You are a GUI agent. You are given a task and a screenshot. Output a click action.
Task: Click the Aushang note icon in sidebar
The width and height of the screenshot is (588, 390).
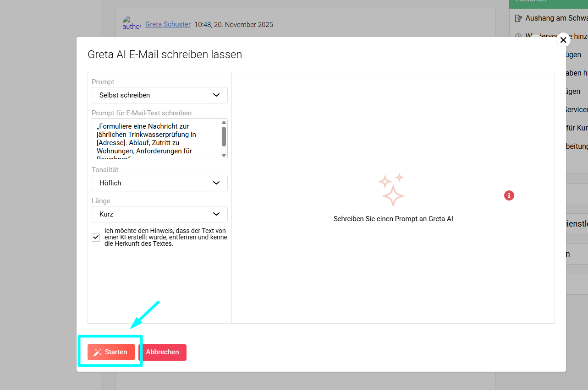click(x=518, y=18)
